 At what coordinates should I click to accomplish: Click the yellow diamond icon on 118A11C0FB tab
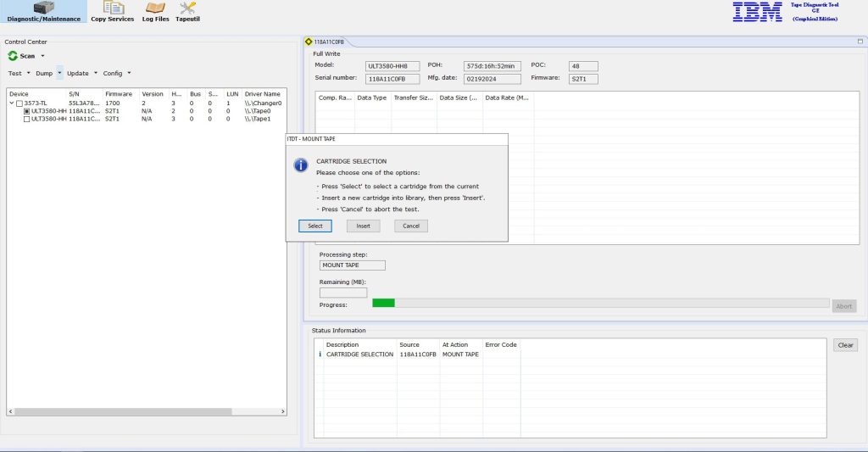(309, 42)
